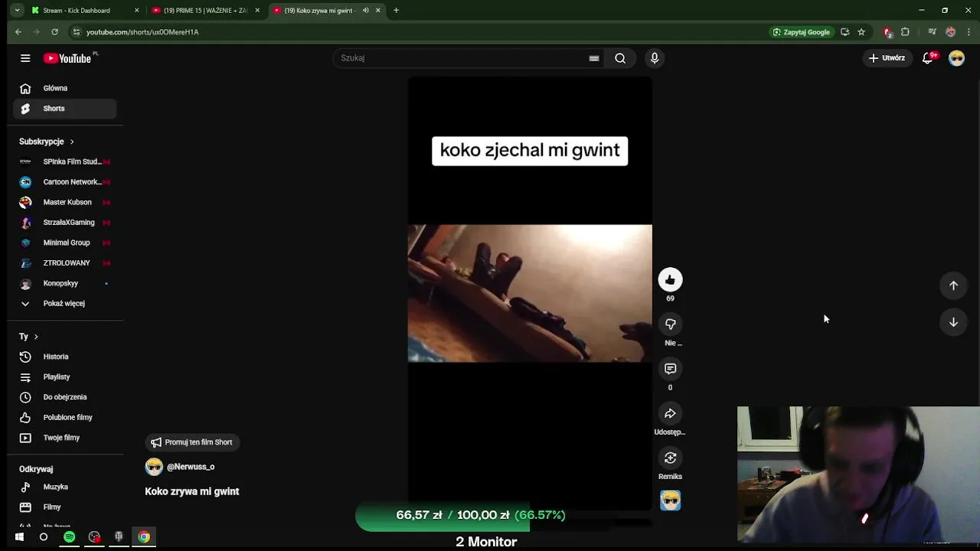Expand the Subskrypcje section chevron

pyautogui.click(x=72, y=142)
